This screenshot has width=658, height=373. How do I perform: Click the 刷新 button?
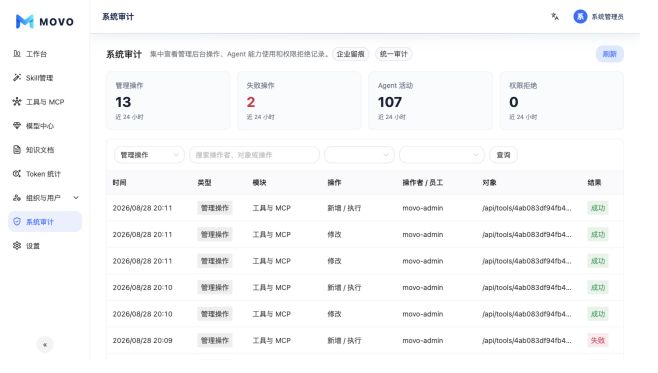(609, 54)
